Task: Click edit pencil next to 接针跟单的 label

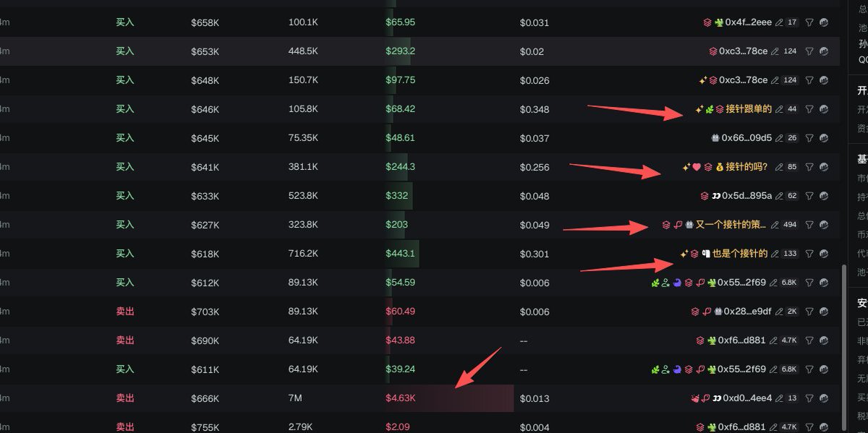Action: coord(779,109)
